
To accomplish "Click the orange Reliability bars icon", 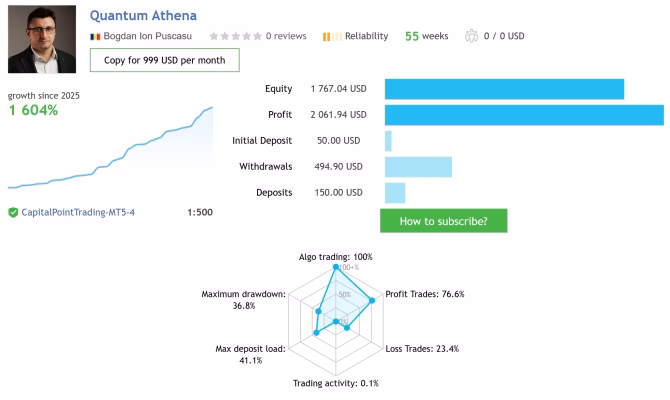I will coord(332,37).
